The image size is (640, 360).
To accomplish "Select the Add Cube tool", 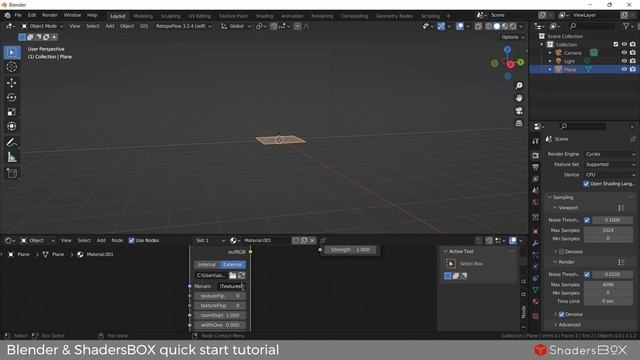I will (12, 173).
